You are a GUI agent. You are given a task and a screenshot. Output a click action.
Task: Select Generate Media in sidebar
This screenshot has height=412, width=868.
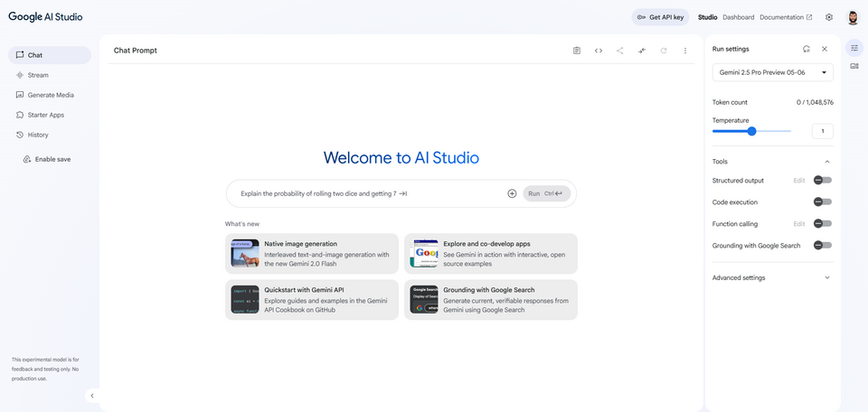(50, 95)
